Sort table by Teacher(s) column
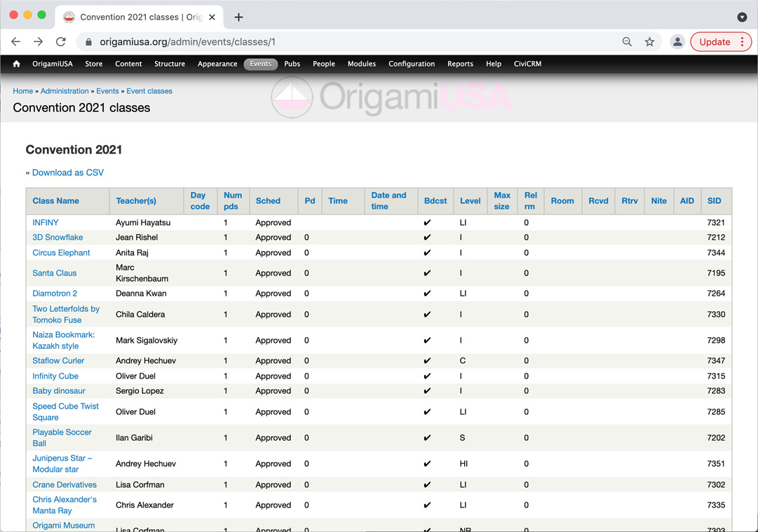This screenshot has width=758, height=532. (136, 201)
